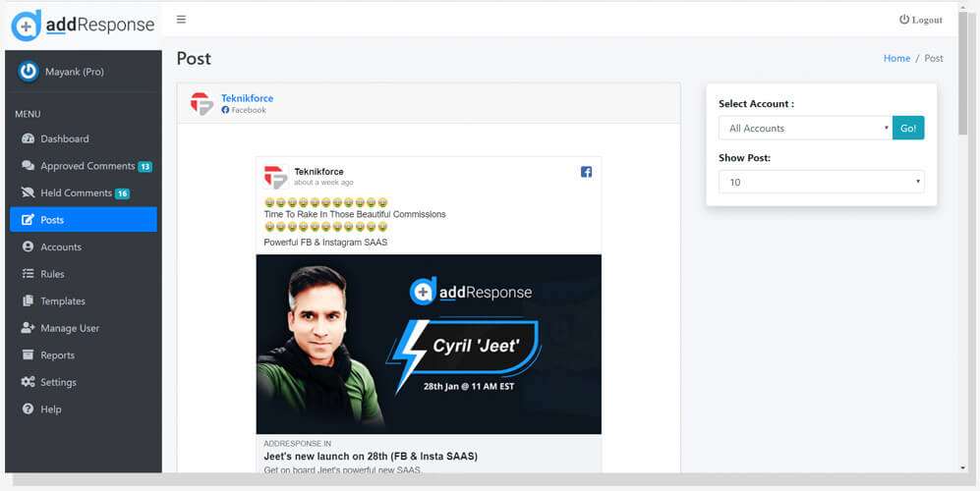Open the Rules menu item
This screenshot has height=491, width=980.
[x=84, y=274]
